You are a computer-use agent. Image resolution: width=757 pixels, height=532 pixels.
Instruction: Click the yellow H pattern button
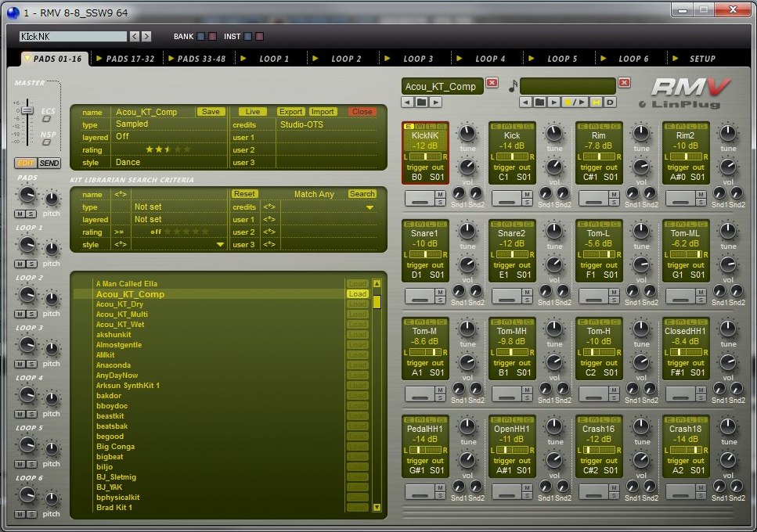(597, 102)
